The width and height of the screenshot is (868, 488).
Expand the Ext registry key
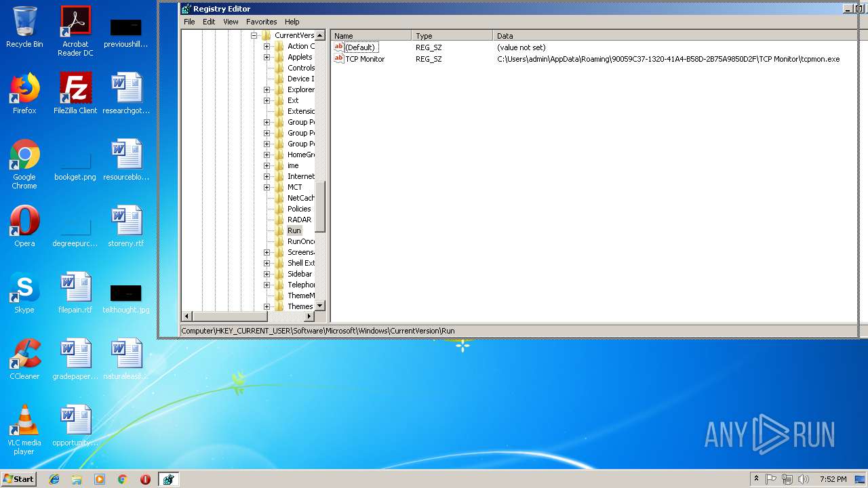pyautogui.click(x=267, y=100)
